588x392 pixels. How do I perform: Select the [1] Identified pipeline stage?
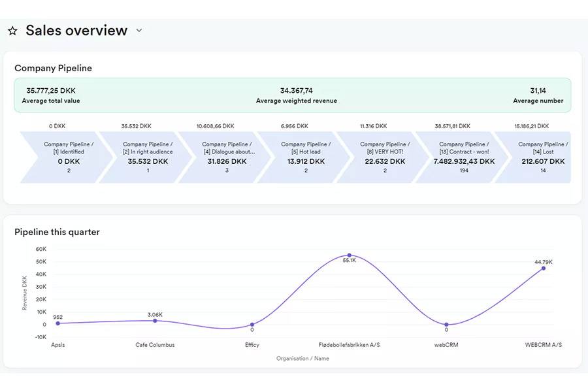tap(67, 157)
